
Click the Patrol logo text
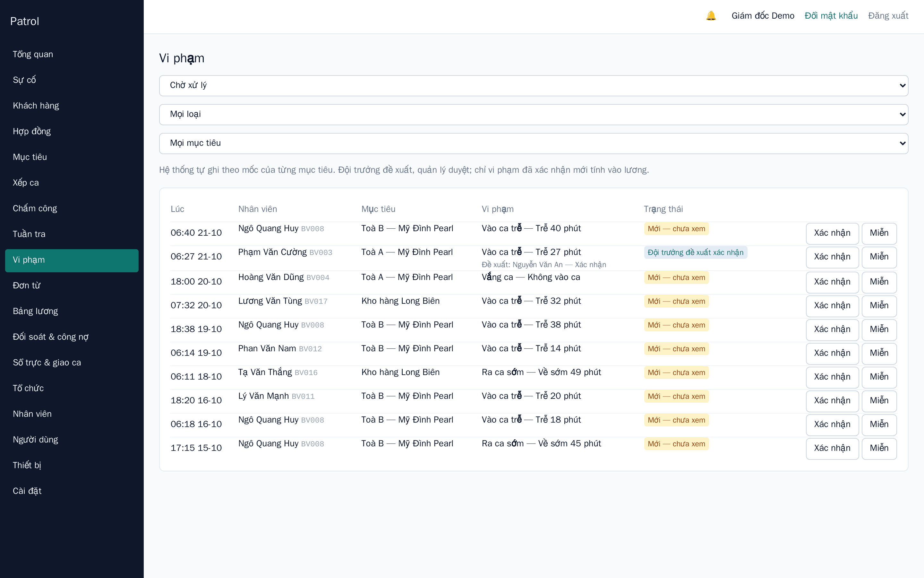(24, 22)
